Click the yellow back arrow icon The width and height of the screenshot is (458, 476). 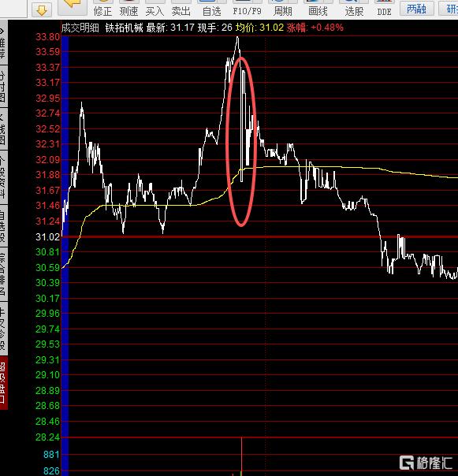click(x=73, y=6)
